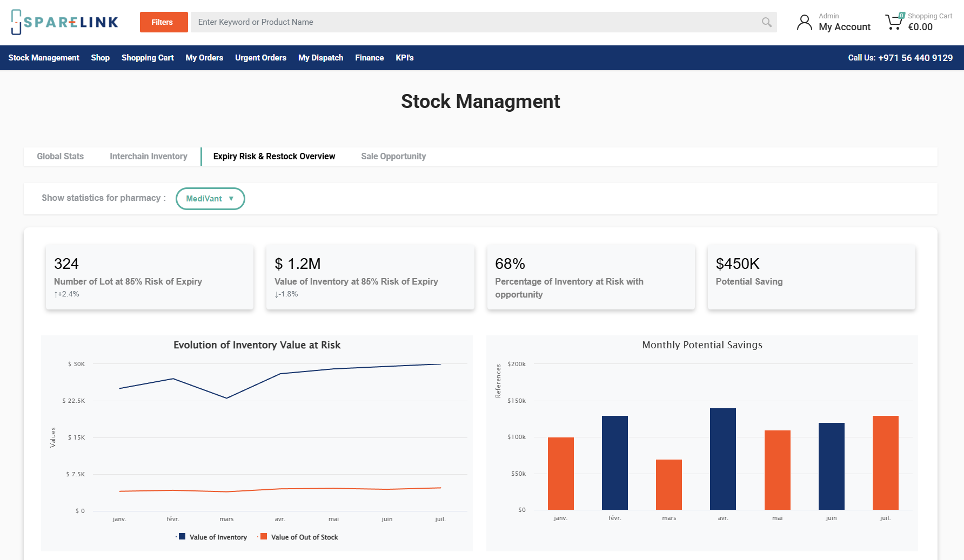Click the My Account link
Viewport: 964px width, 560px height.
tap(844, 27)
